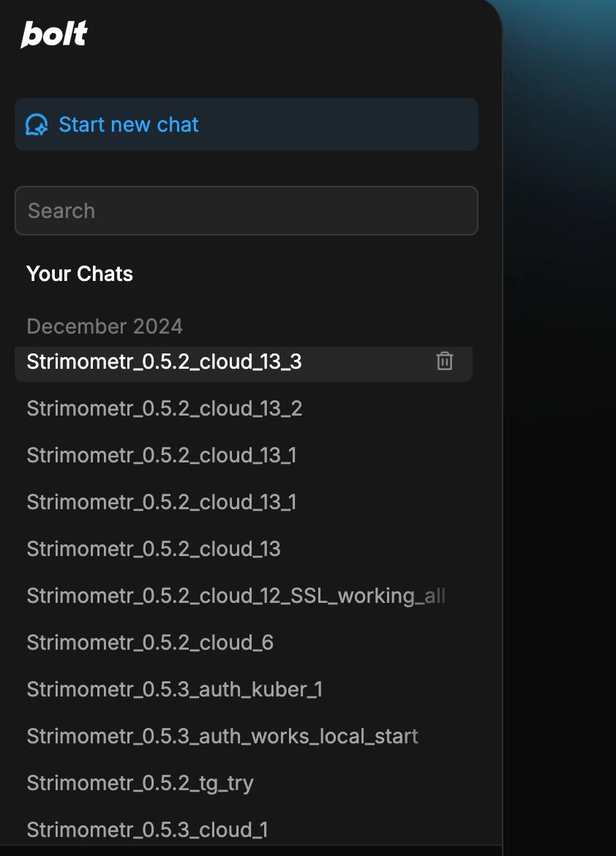Delete the Strimometr_0.5.2_cloud_13_3 chat via trash icon
Screen dimensions: 616x856
(x=445, y=361)
